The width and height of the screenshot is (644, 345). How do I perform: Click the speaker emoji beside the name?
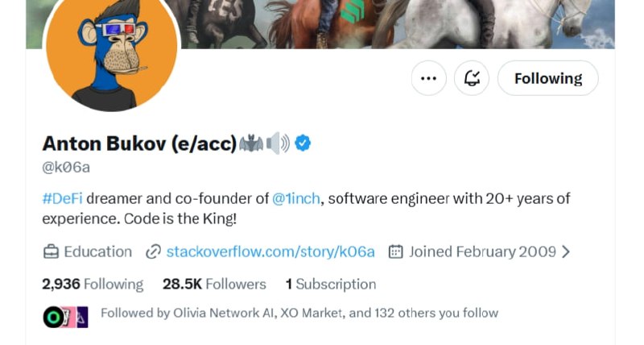(278, 143)
